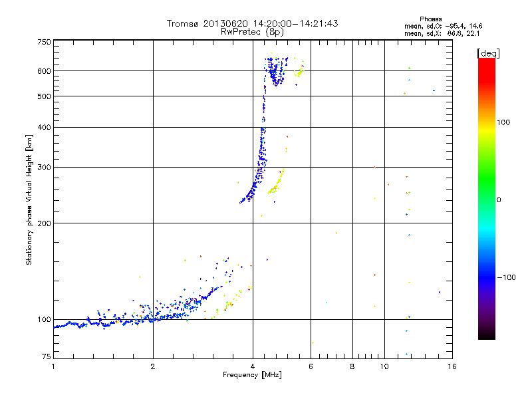This screenshot has width=532, height=399.
Task: Click the phase colorbar gradient
Action: point(487,199)
